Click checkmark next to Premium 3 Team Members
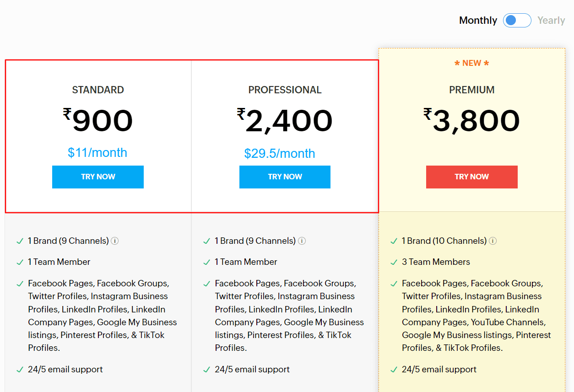Screen dimensions: 574x392 [x=394, y=262]
